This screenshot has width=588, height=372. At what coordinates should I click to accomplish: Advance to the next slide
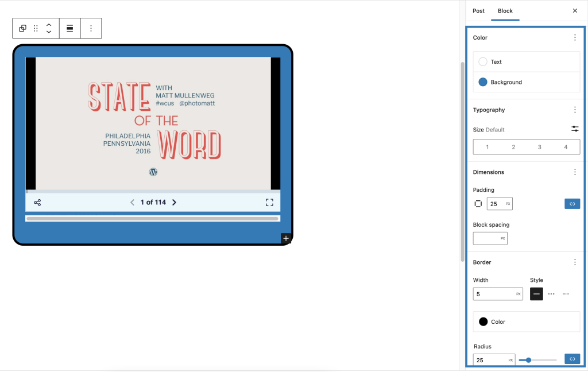(174, 202)
